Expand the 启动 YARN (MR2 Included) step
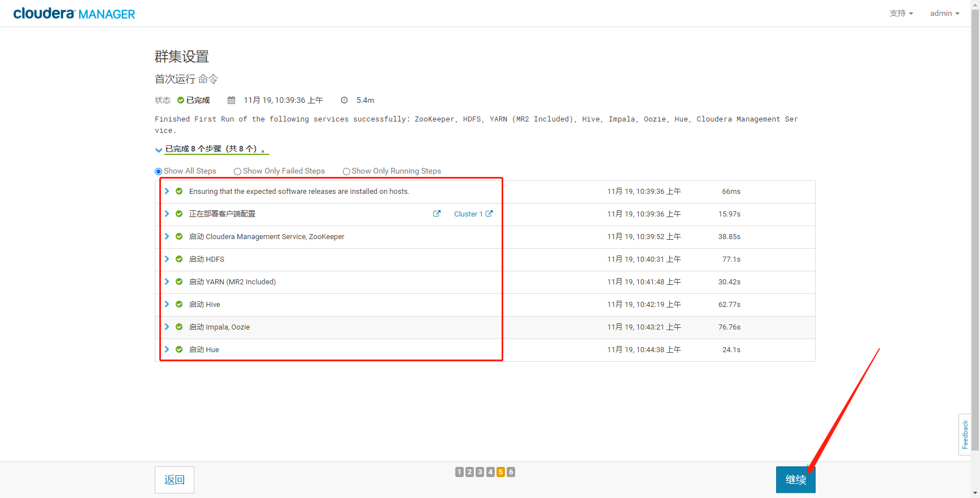This screenshot has height=498, width=980. click(167, 282)
